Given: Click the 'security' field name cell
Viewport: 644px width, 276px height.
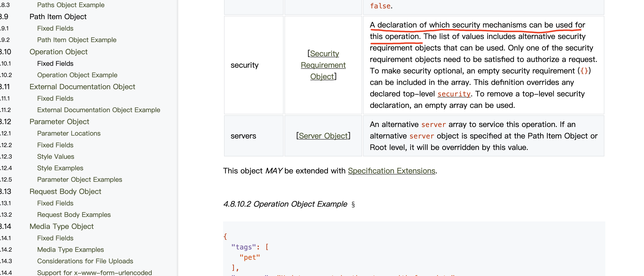Looking at the screenshot, I should tap(254, 65).
